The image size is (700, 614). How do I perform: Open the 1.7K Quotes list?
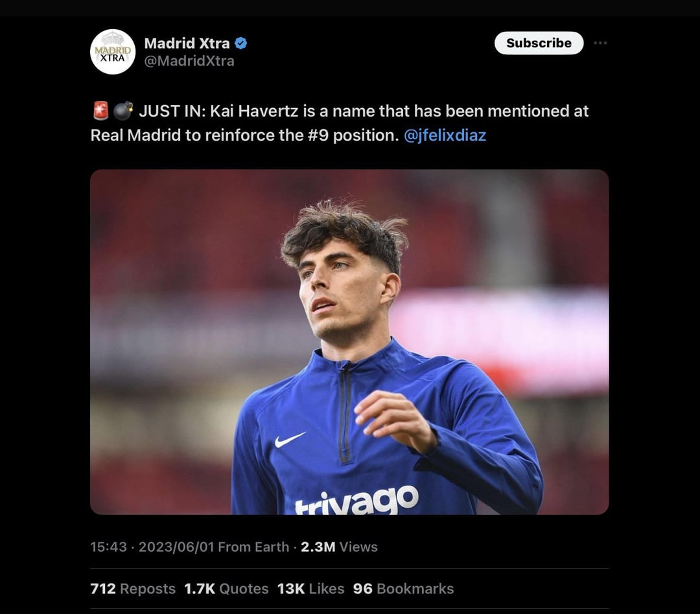coord(226,589)
